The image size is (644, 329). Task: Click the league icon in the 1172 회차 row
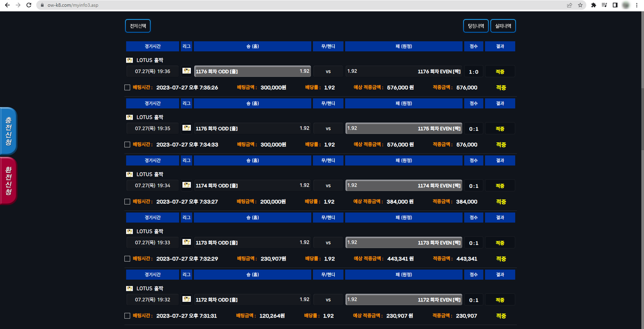(186, 299)
